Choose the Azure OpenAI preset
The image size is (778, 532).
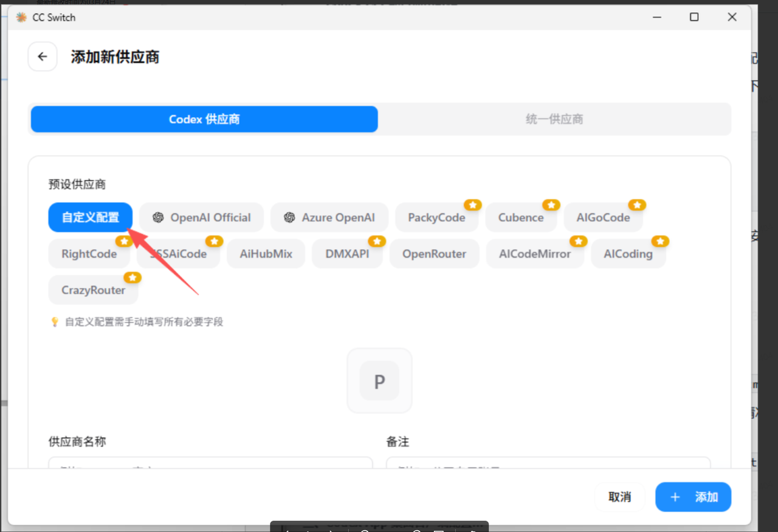[329, 217]
